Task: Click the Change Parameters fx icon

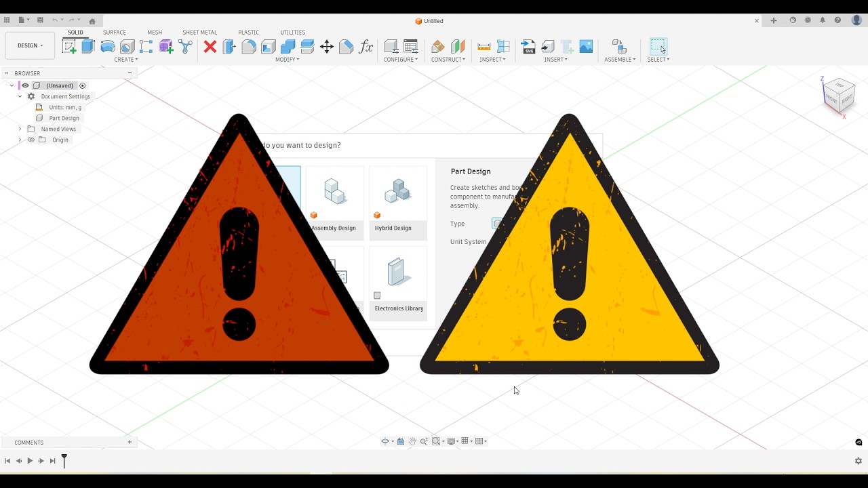Action: click(x=366, y=47)
